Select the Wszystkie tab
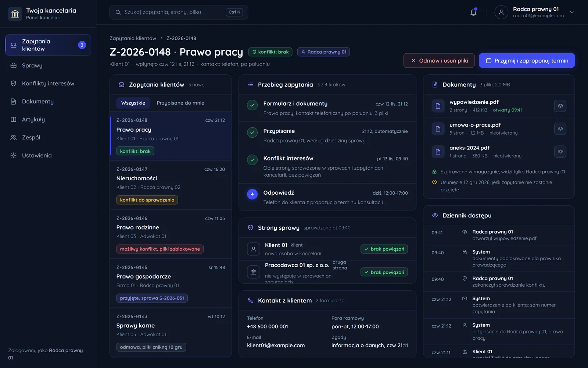 coord(133,103)
